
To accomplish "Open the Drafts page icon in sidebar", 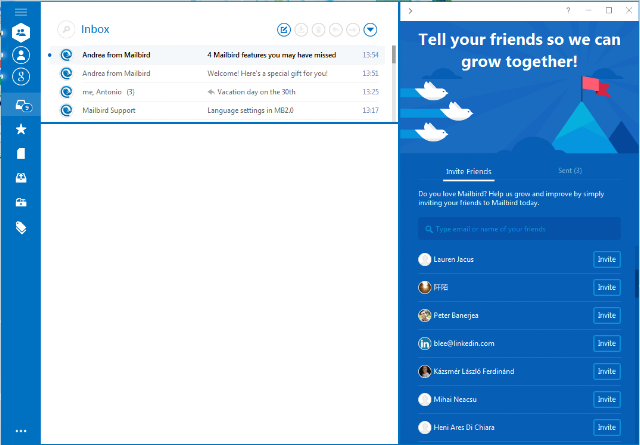I will coord(21,154).
